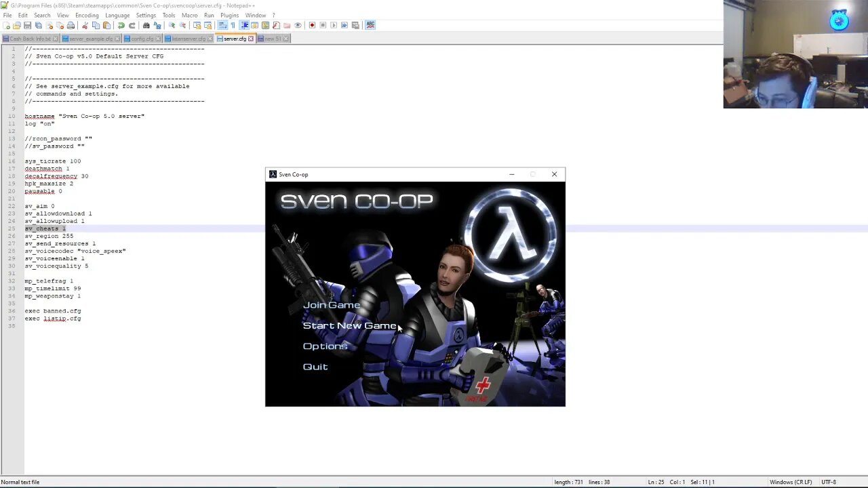Toggle the ABC spell check icon

point(370,25)
